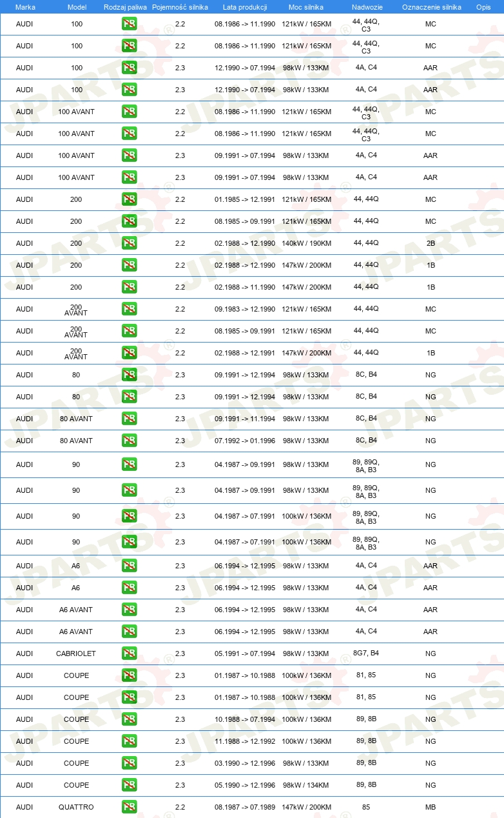Select the 'CABRIOLET' model cell

pos(76,653)
